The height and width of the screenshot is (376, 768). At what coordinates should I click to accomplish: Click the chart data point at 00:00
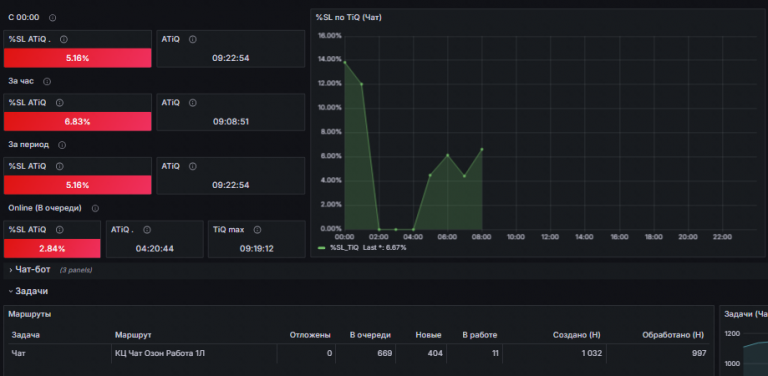click(x=345, y=62)
